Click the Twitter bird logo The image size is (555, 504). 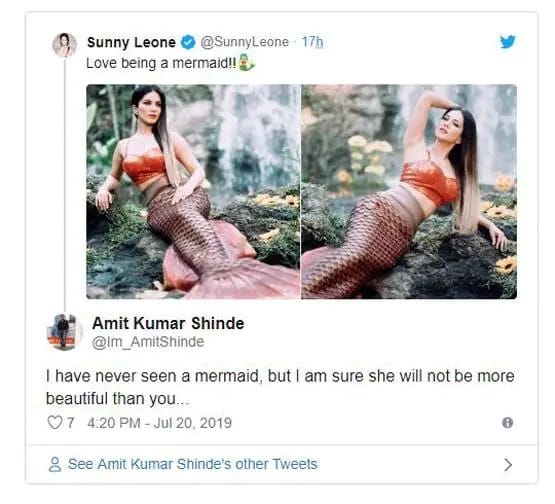[x=507, y=42]
